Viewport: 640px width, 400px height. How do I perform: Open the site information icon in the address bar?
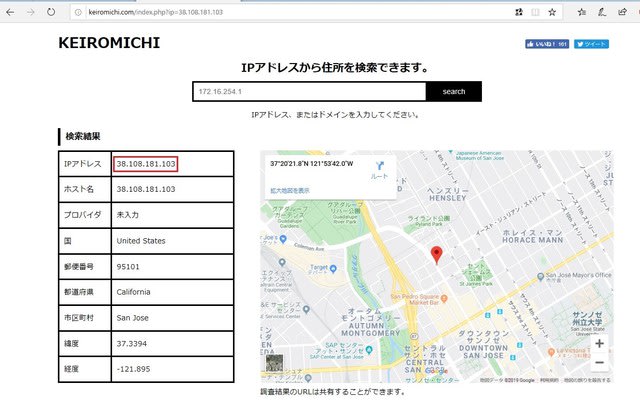tap(78, 12)
